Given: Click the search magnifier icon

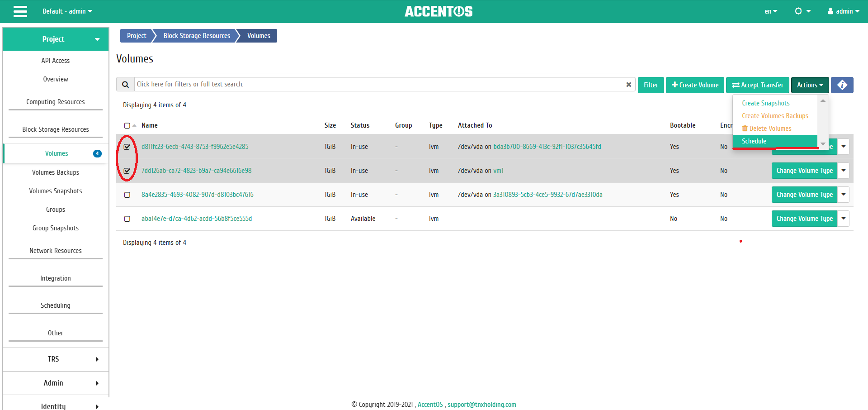Looking at the screenshot, I should [125, 84].
